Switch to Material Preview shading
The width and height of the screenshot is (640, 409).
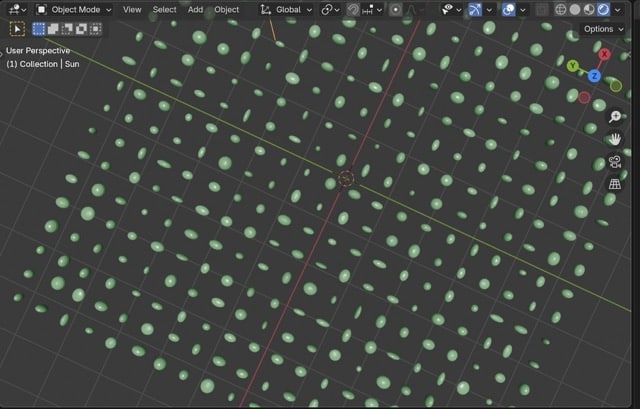click(589, 9)
